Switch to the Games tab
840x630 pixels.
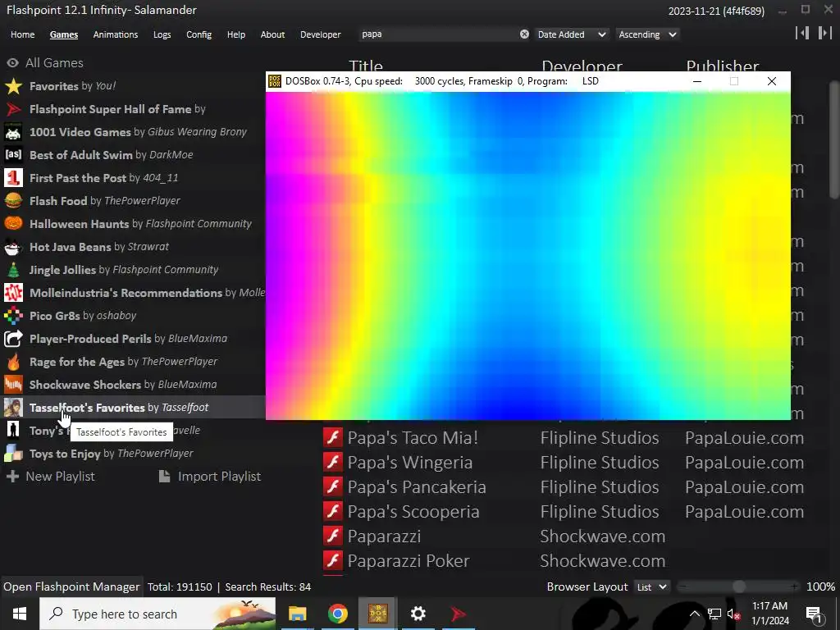[x=64, y=34]
